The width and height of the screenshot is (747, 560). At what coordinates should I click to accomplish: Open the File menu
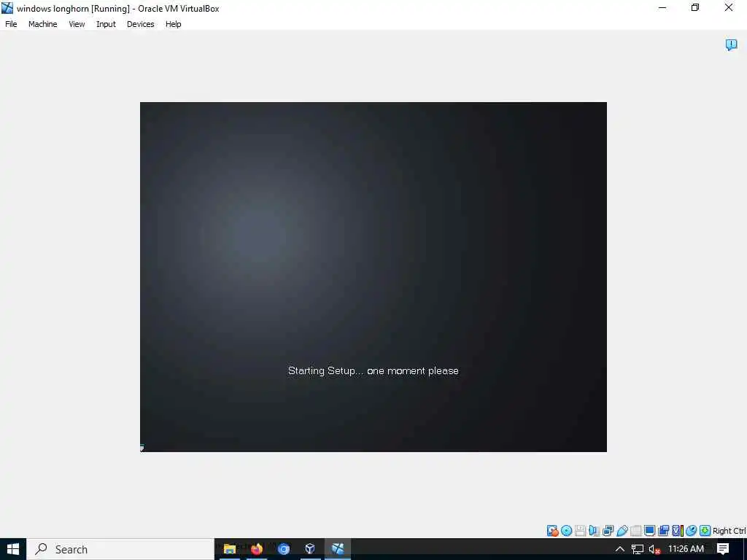tap(11, 24)
